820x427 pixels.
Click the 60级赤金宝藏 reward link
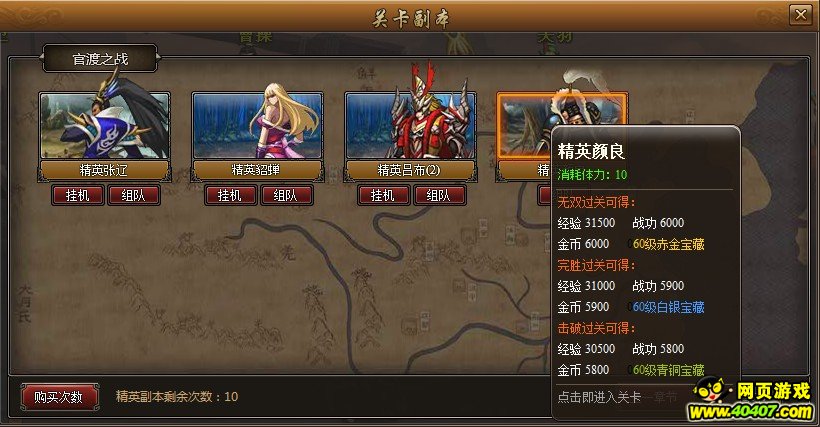pyautogui.click(x=668, y=244)
